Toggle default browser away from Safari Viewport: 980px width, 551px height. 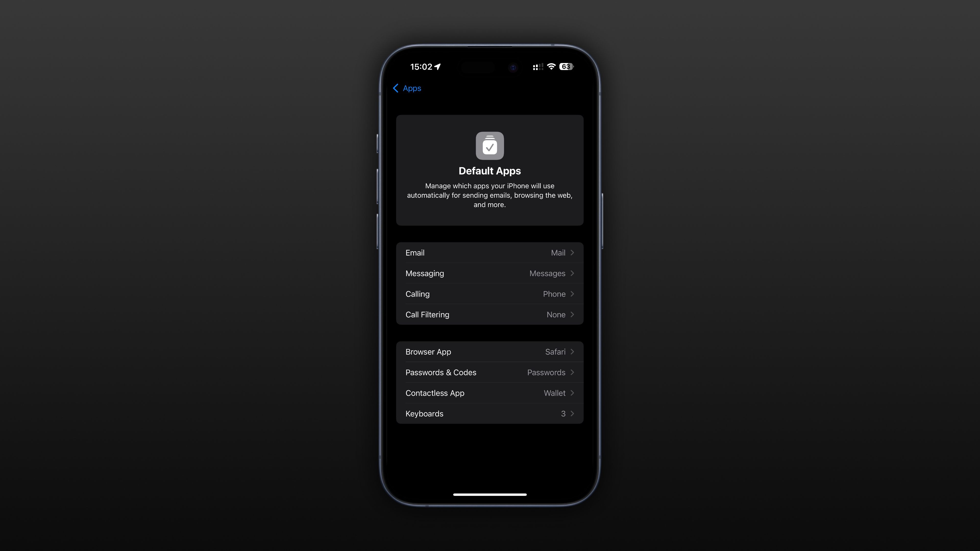(x=490, y=352)
